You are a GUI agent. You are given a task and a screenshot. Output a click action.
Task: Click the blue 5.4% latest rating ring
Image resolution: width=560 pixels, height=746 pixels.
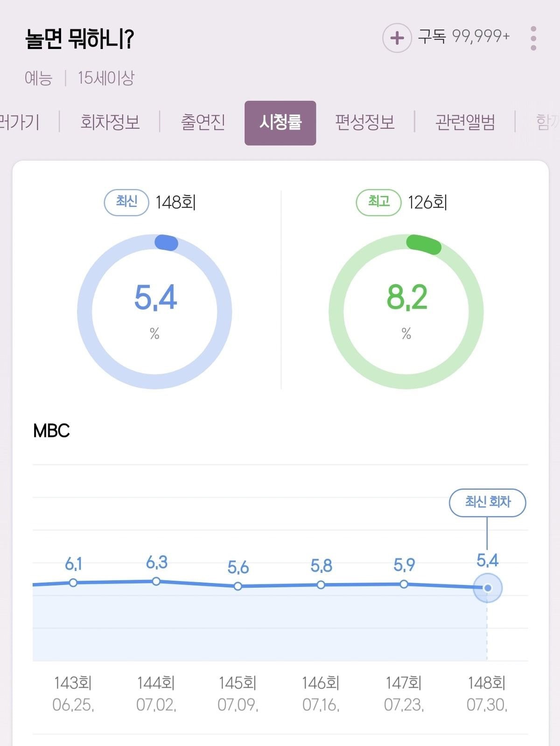pyautogui.click(x=154, y=311)
